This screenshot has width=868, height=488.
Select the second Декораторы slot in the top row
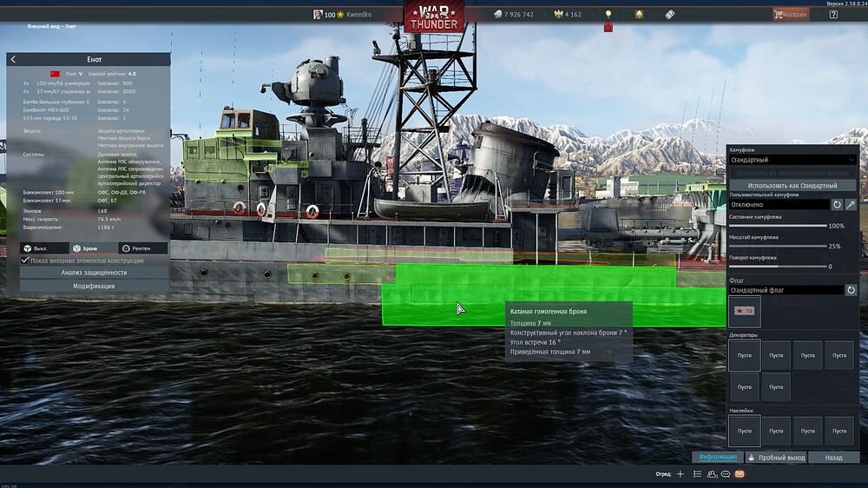pyautogui.click(x=776, y=356)
